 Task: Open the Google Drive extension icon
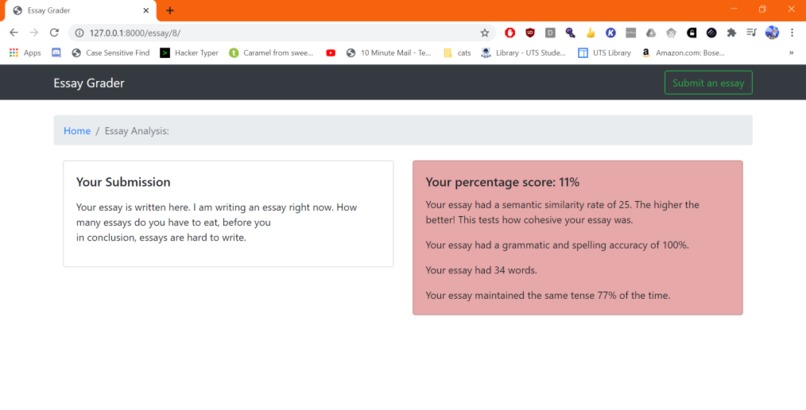click(651, 33)
